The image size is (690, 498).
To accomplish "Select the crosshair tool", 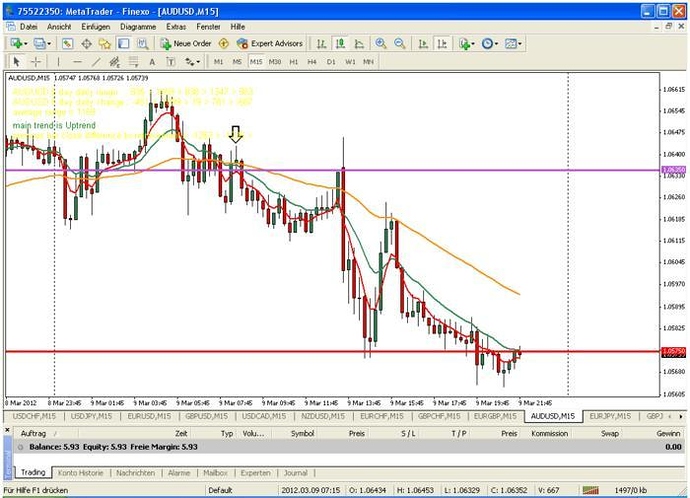I will coord(36,62).
